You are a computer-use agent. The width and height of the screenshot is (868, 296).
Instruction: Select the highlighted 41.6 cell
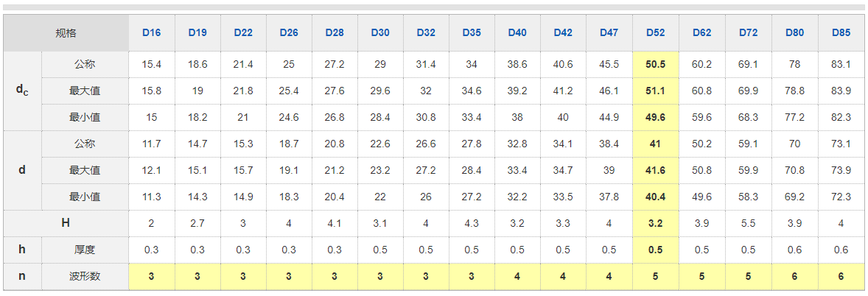click(655, 170)
